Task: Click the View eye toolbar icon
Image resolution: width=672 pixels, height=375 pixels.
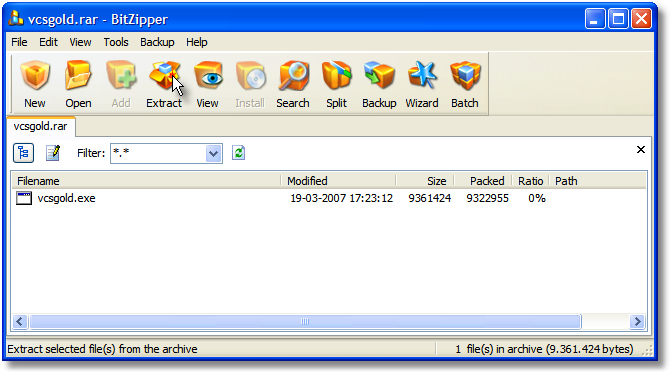Action: coord(208,76)
